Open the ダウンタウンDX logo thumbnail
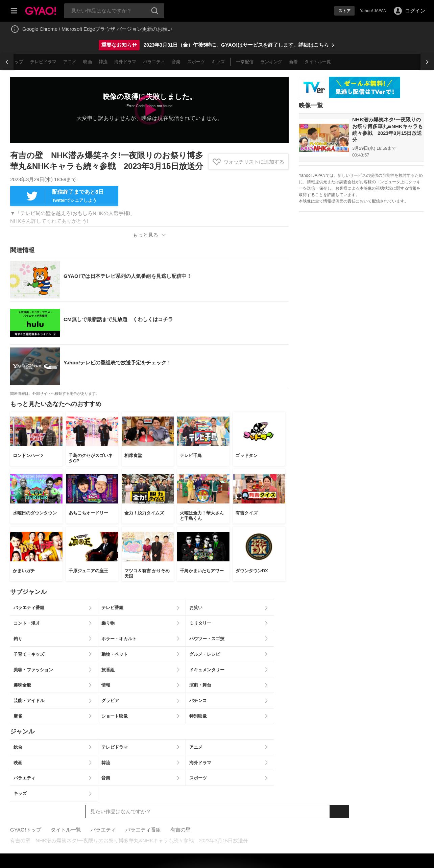 (259, 547)
